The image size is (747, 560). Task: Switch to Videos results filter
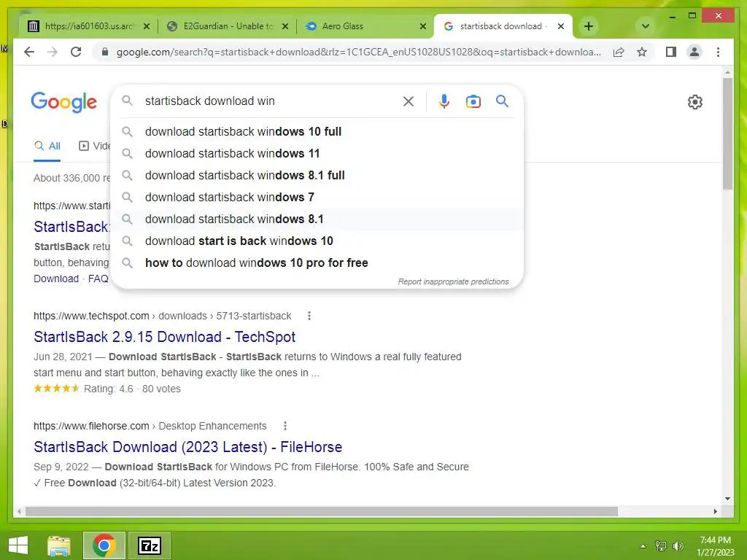click(94, 146)
